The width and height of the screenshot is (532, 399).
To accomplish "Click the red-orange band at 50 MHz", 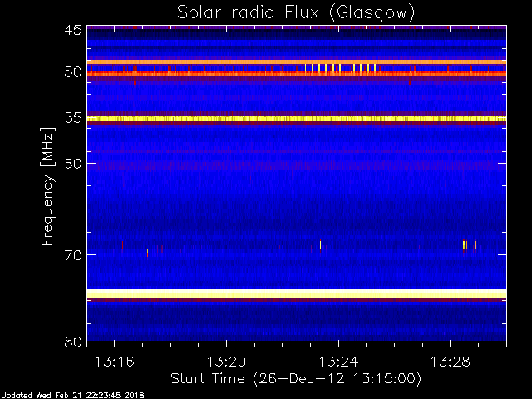I will tap(297, 74).
